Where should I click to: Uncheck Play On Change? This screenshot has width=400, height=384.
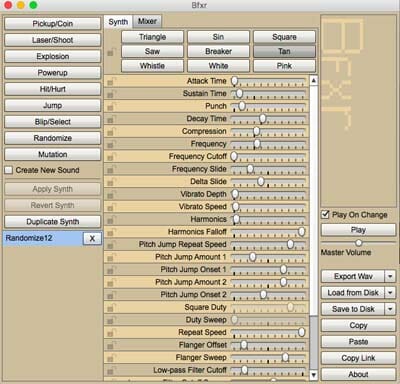[x=325, y=215]
